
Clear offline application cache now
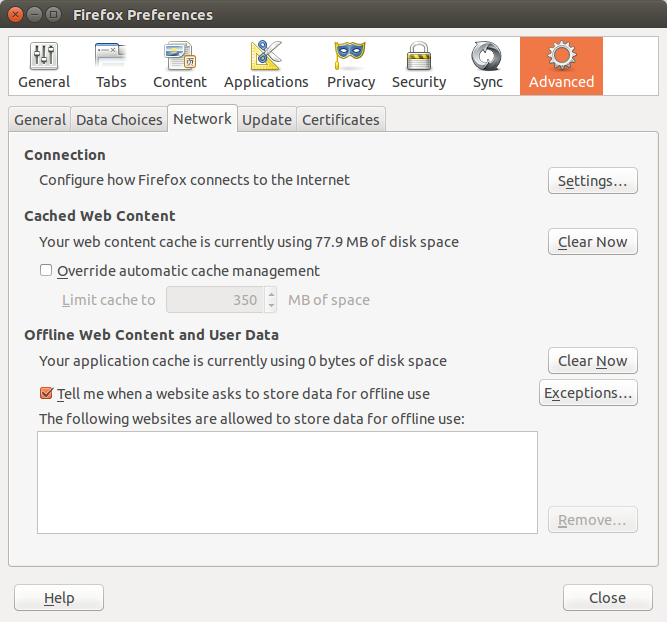tap(593, 361)
